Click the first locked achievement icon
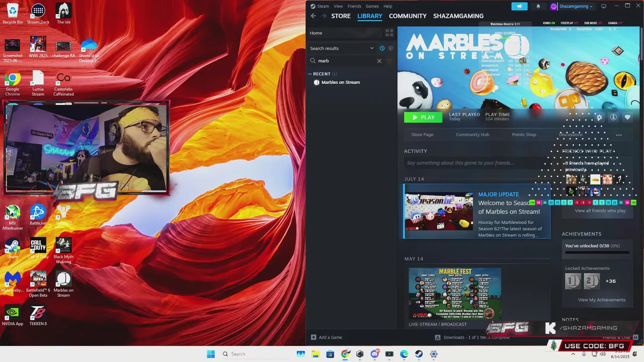The height and width of the screenshot is (362, 644). 573,281
